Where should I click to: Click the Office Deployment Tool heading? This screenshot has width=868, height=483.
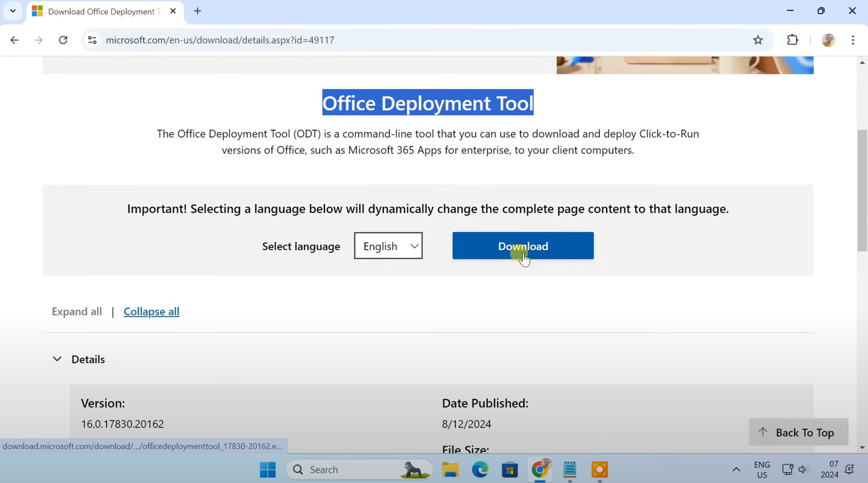click(428, 103)
